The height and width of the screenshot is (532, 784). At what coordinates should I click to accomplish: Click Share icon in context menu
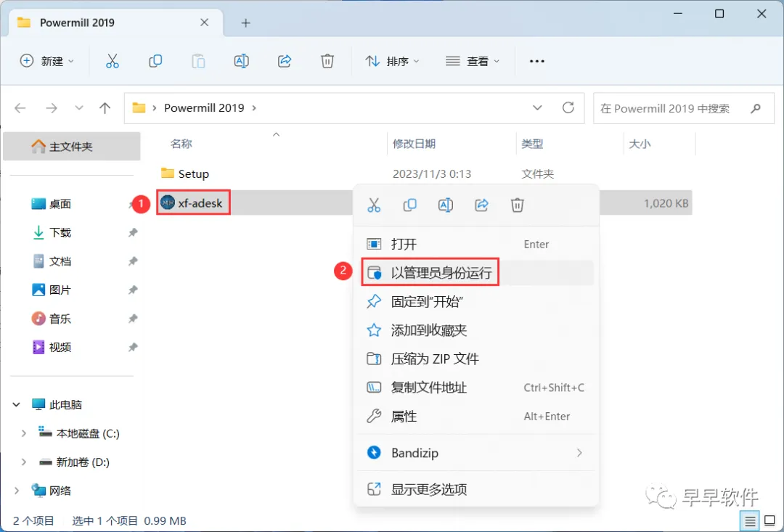[481, 205]
